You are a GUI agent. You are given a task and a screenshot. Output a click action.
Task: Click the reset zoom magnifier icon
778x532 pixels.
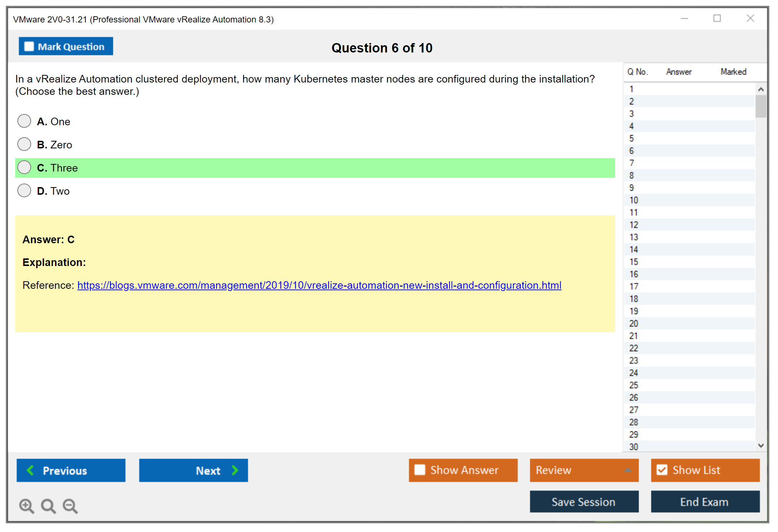point(48,505)
